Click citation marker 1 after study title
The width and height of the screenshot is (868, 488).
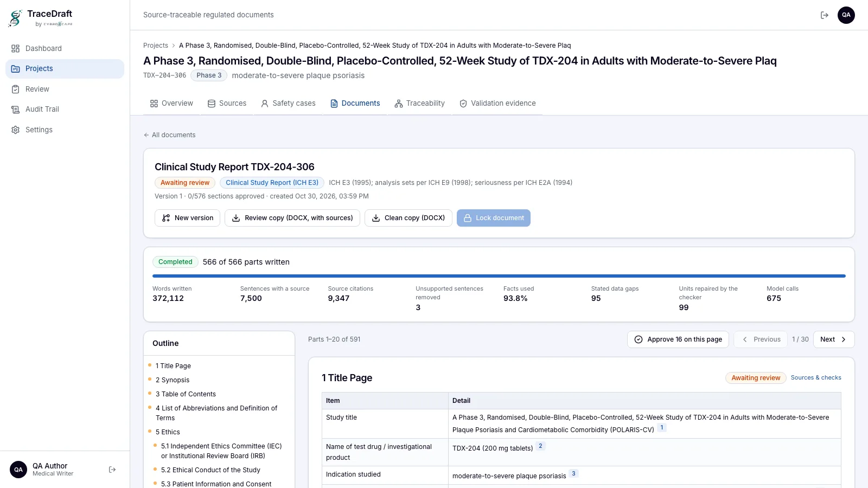click(x=662, y=428)
